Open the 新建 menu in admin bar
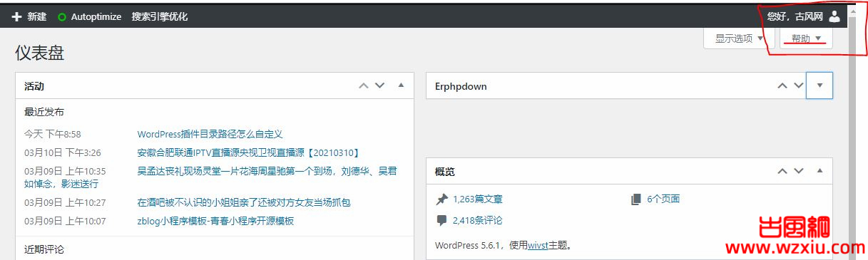Viewport: 868px width, 260px height. (29, 16)
